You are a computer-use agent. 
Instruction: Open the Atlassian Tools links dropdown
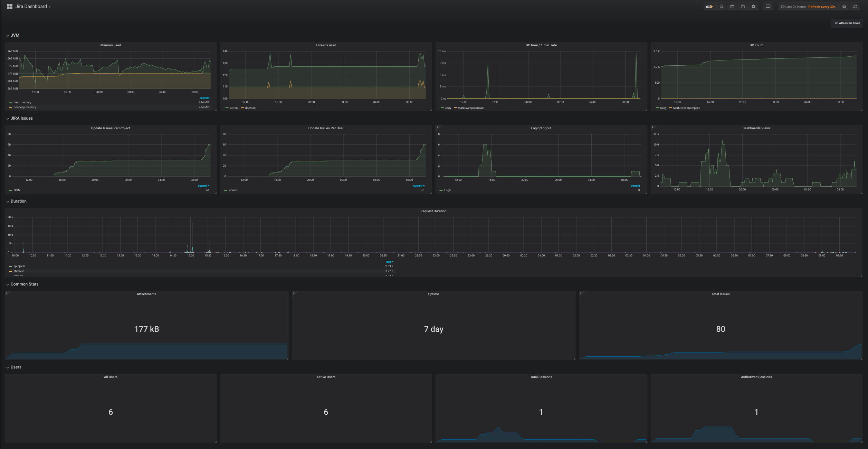[x=847, y=23]
